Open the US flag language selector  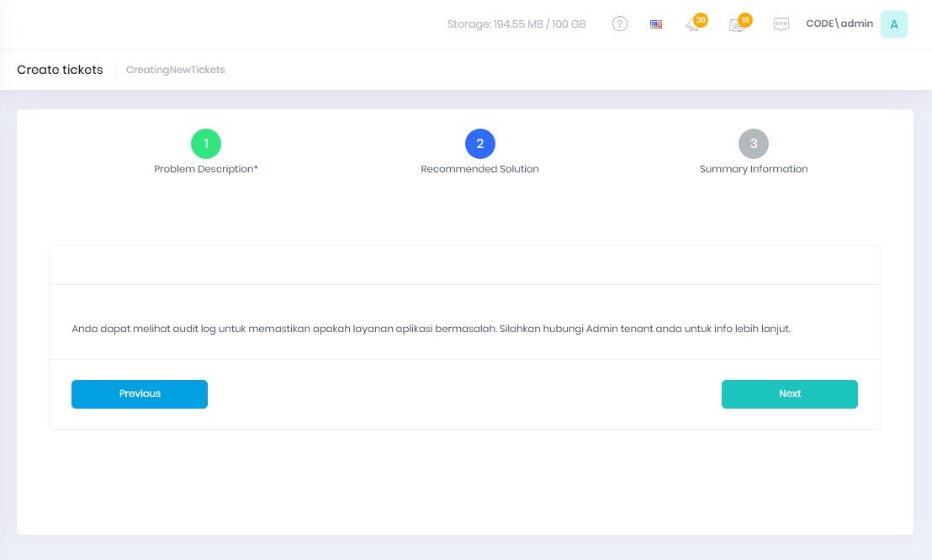coord(656,24)
